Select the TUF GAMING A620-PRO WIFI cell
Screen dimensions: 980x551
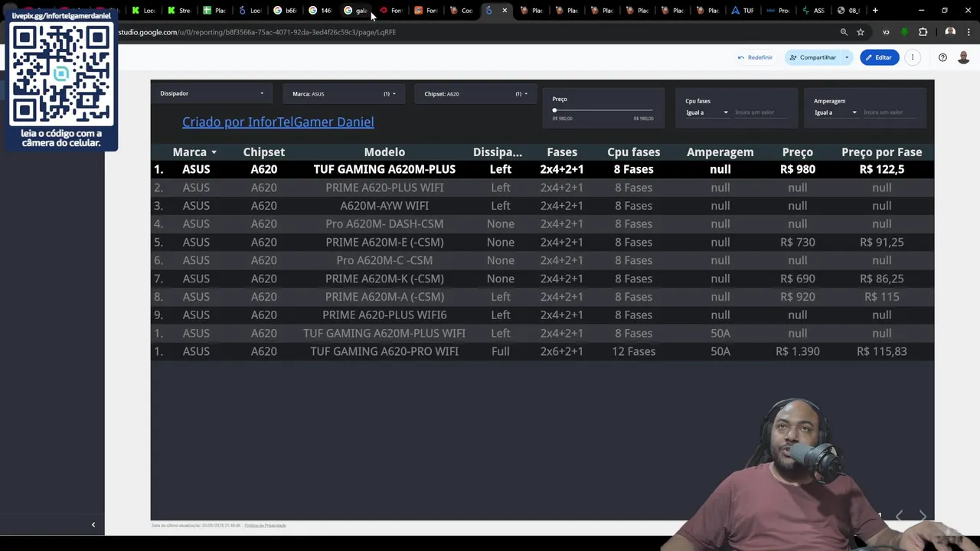click(384, 351)
